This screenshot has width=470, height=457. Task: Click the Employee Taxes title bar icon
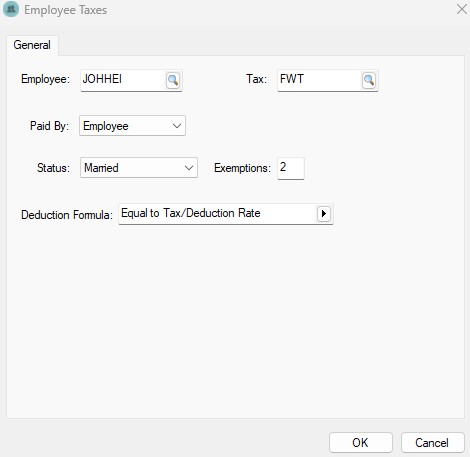pyautogui.click(x=11, y=9)
